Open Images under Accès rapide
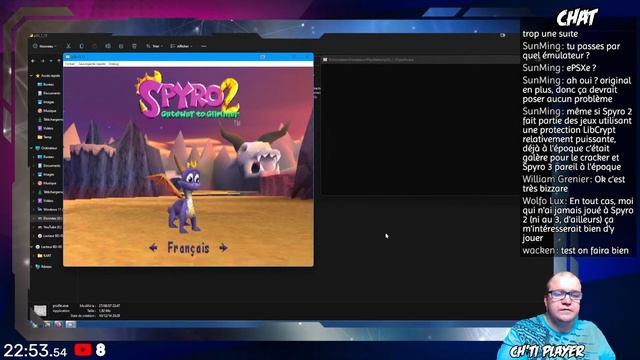Screen dimensions: 640x360 [x=46, y=102]
